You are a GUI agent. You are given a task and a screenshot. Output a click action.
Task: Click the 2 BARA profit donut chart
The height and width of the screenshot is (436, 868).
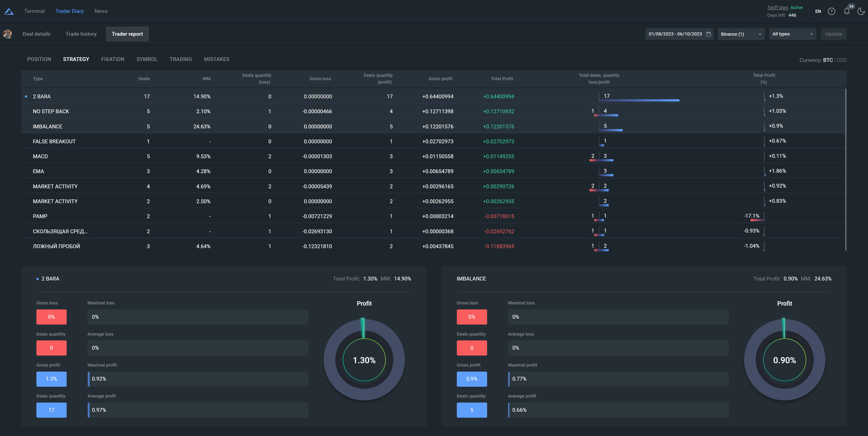pyautogui.click(x=364, y=360)
